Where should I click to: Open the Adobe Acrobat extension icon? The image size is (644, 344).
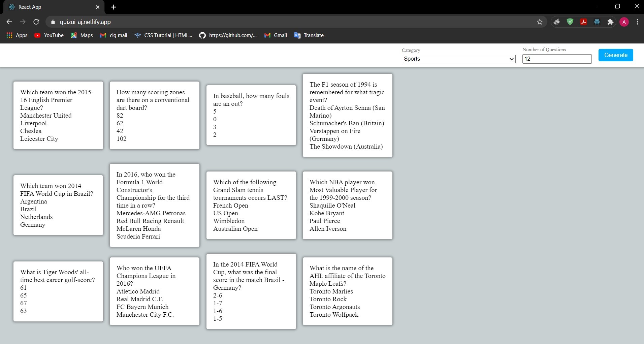584,22
